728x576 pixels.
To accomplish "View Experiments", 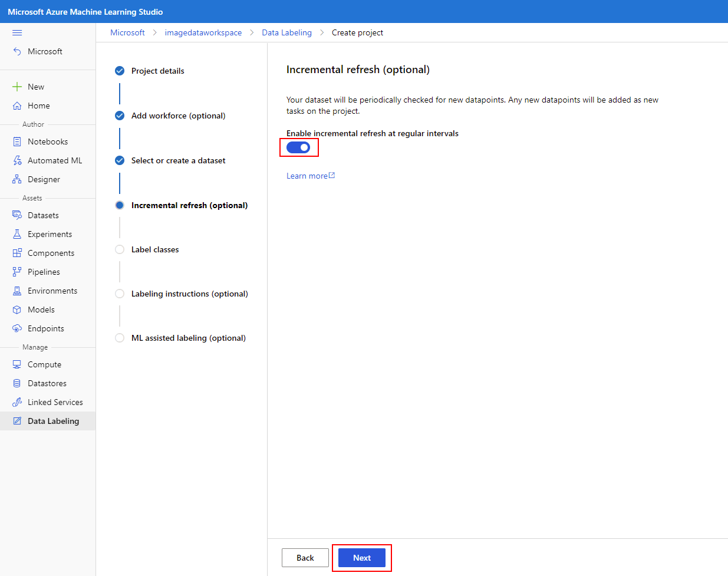I will [49, 233].
